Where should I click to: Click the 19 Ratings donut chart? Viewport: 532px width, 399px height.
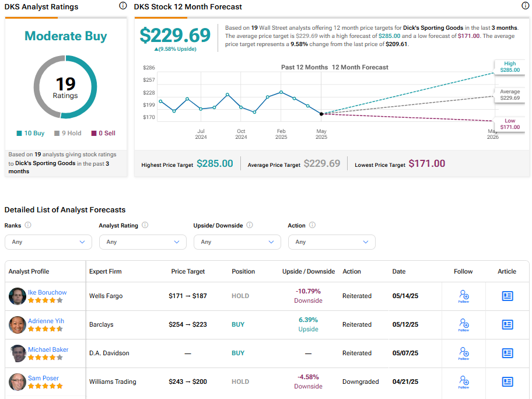65,87
